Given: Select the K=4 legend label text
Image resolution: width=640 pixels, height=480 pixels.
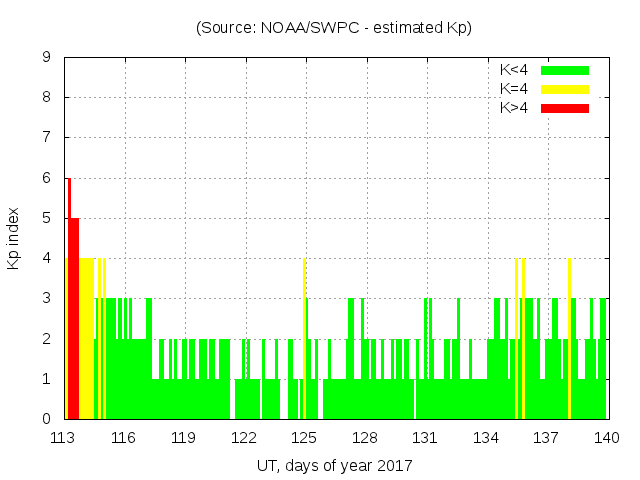Looking at the screenshot, I should tap(514, 89).
